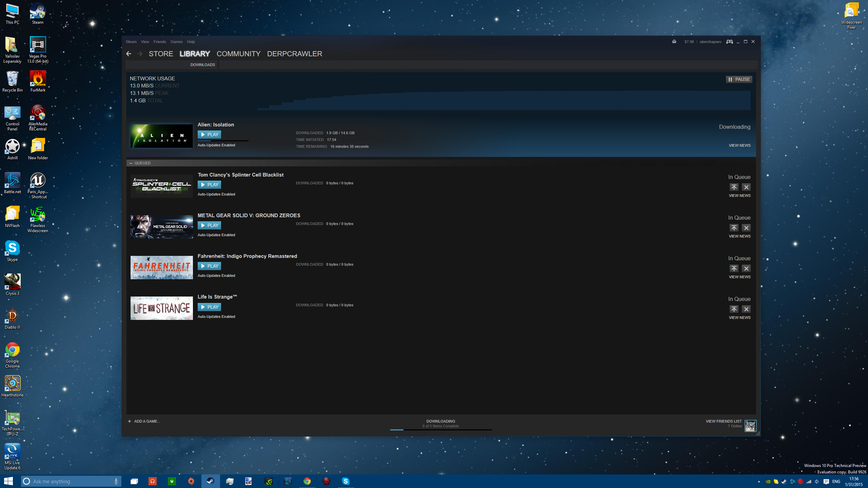The width and height of the screenshot is (868, 488).
Task: Open Hearthstone desktop icon
Action: 13,387
